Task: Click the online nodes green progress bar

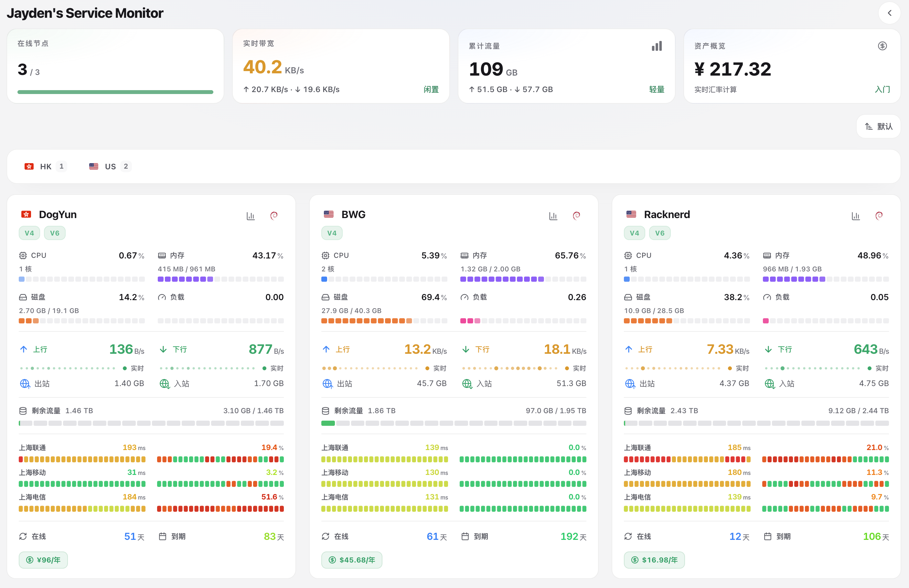Action: (115, 92)
